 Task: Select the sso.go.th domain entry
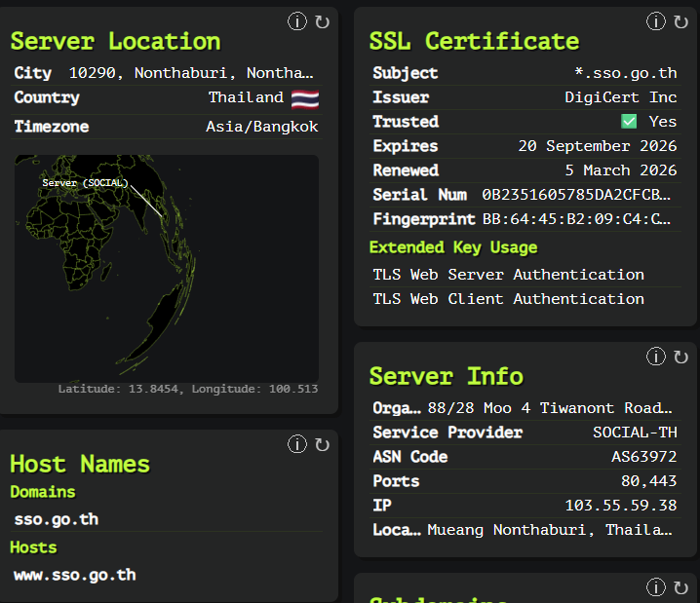(57, 519)
